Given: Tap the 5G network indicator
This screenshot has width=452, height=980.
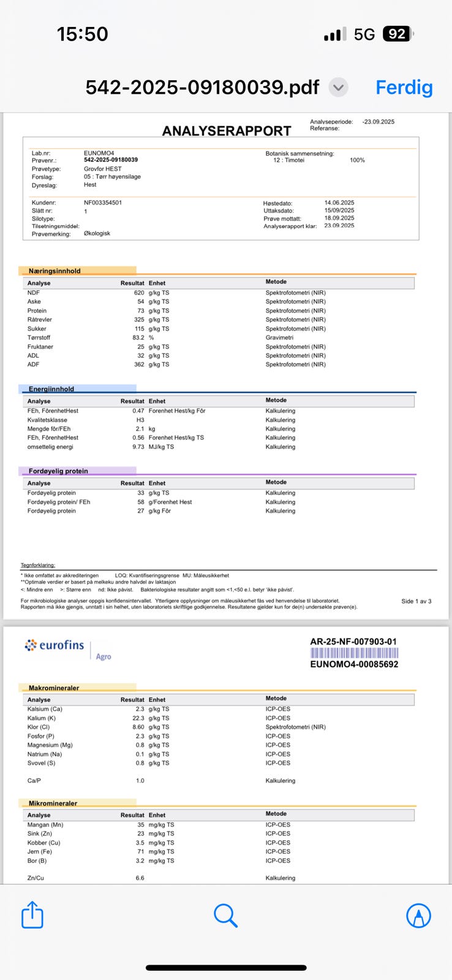Looking at the screenshot, I should pyautogui.click(x=364, y=34).
